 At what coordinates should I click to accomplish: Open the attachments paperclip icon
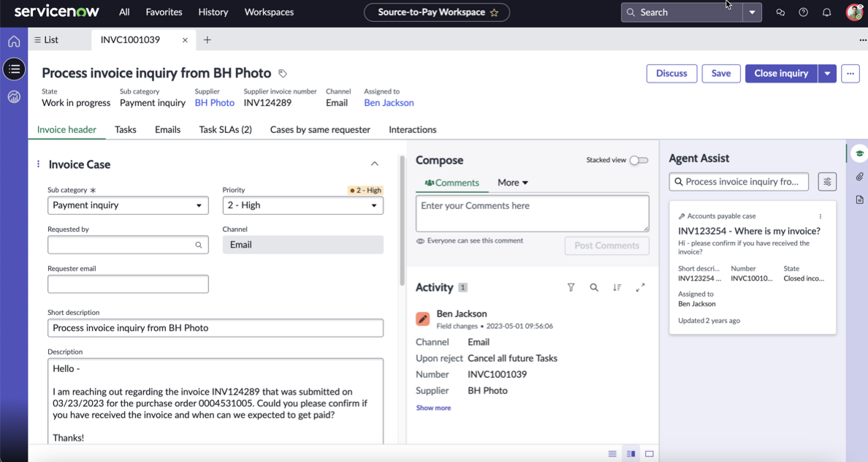click(859, 177)
